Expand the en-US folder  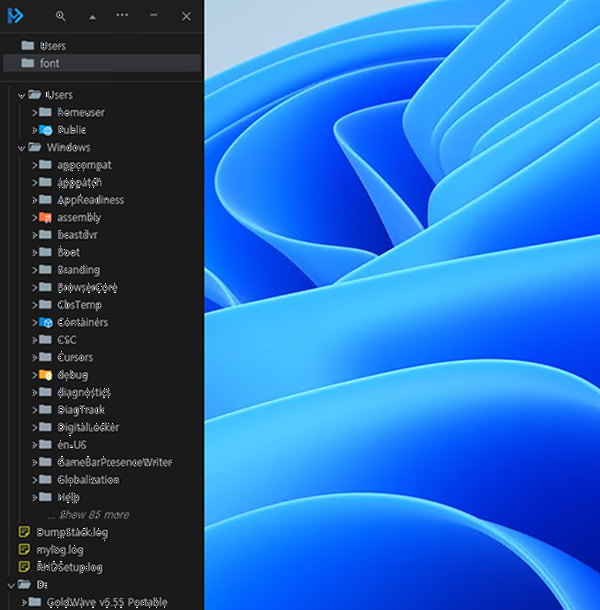(34, 445)
